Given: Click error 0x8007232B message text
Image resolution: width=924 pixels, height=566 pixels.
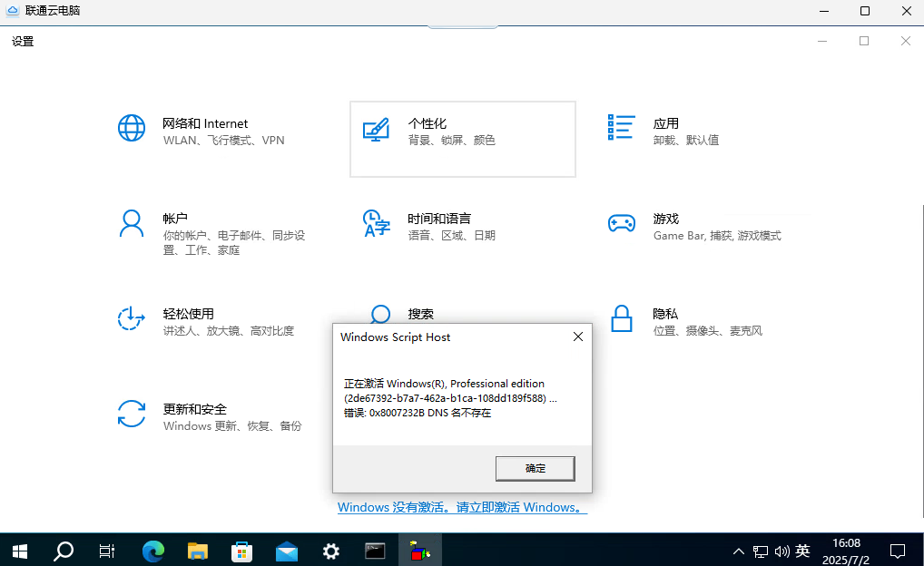Looking at the screenshot, I should point(418,413).
